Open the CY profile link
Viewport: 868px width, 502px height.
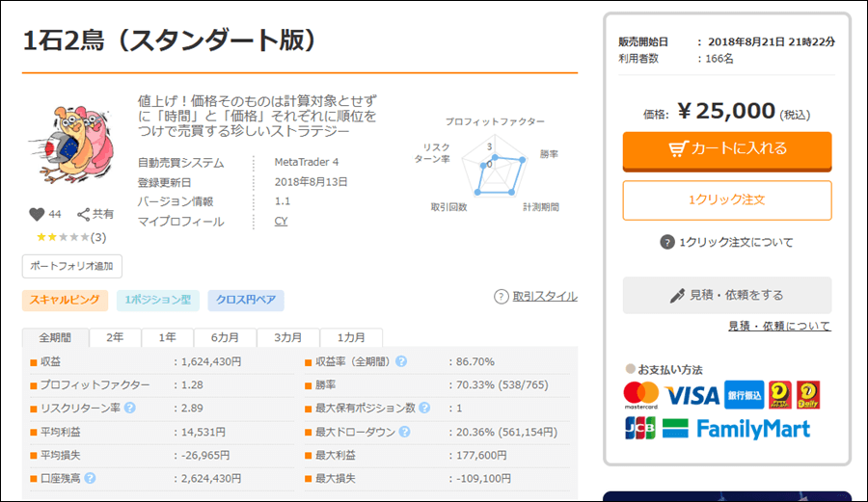click(x=281, y=222)
